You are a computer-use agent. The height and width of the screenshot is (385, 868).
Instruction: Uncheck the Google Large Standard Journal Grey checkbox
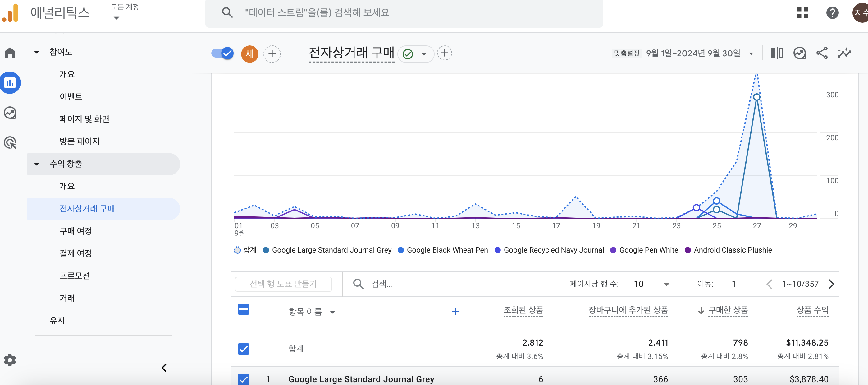244,379
